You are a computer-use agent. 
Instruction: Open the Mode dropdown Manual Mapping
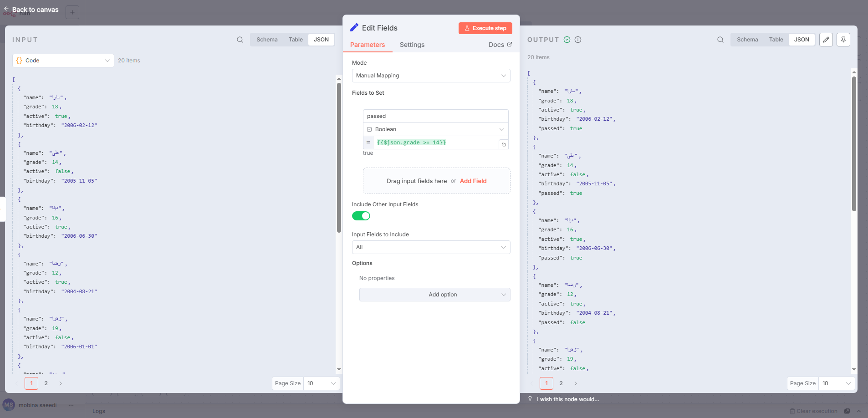pos(431,76)
